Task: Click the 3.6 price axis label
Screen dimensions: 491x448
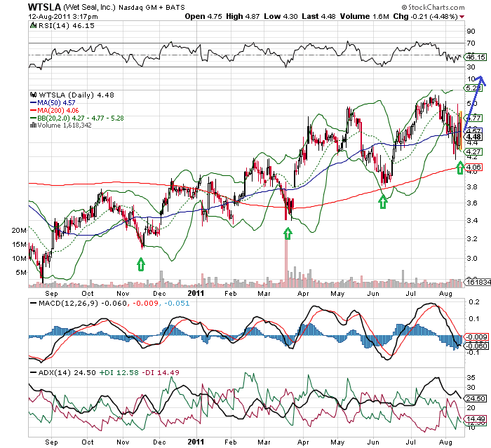Action: (x=472, y=203)
